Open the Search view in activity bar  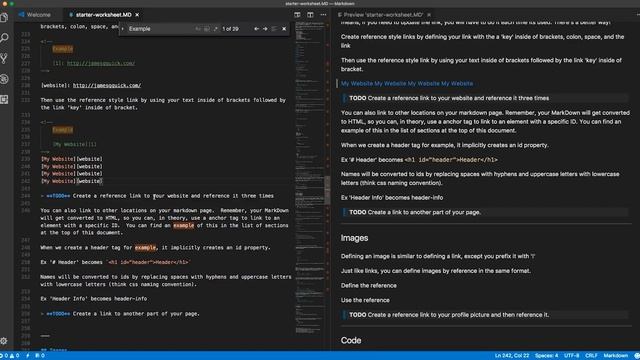pos(4,38)
